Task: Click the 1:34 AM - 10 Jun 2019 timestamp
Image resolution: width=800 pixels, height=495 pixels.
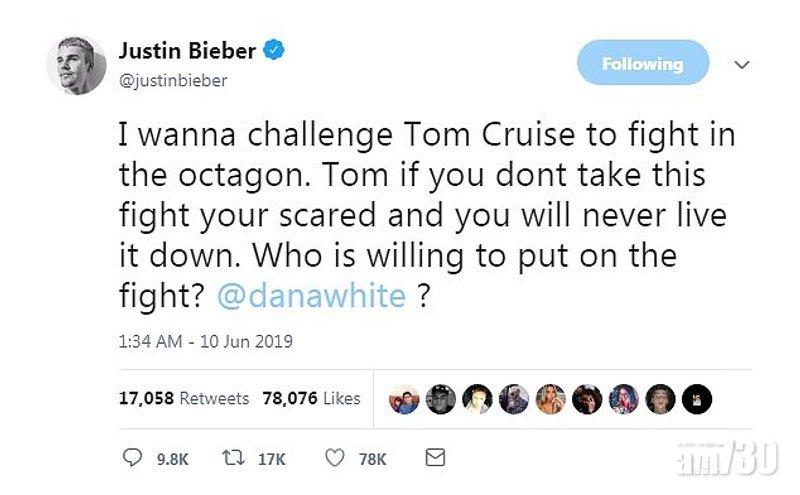Action: click(205, 342)
